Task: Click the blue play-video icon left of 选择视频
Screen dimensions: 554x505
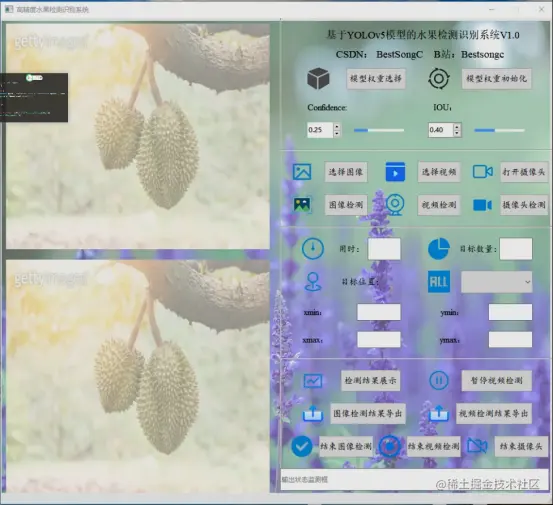Action: 395,172
